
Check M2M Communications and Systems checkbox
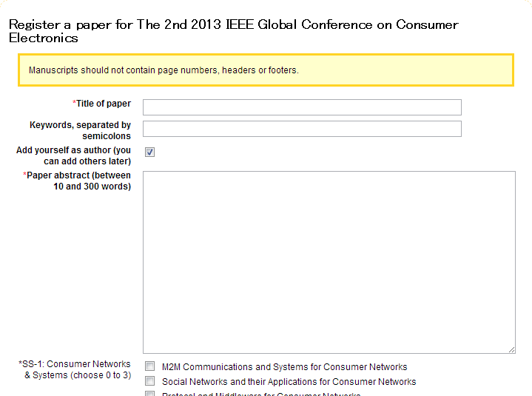tap(149, 366)
